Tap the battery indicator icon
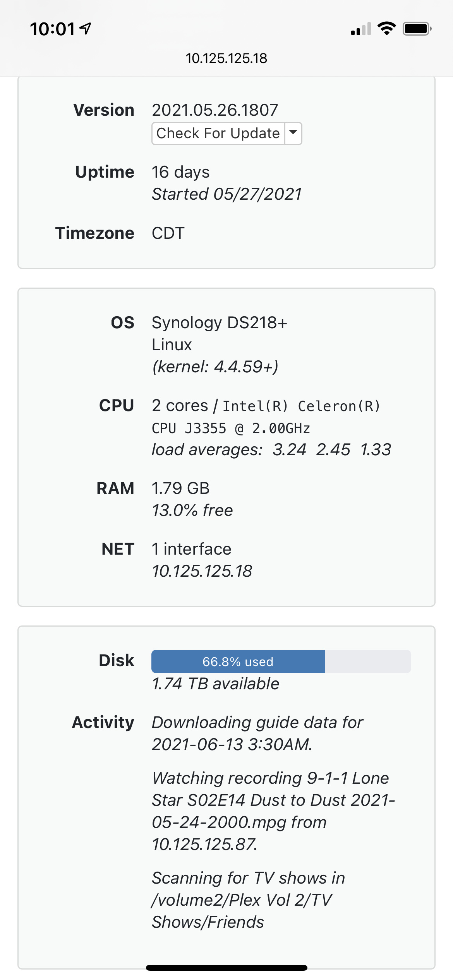The height and width of the screenshot is (980, 453). point(417,29)
